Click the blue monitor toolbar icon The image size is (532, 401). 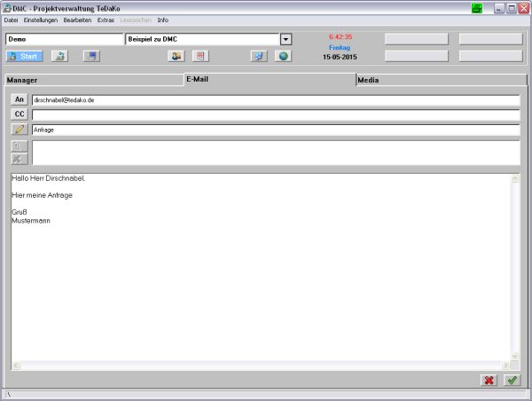(x=91, y=56)
